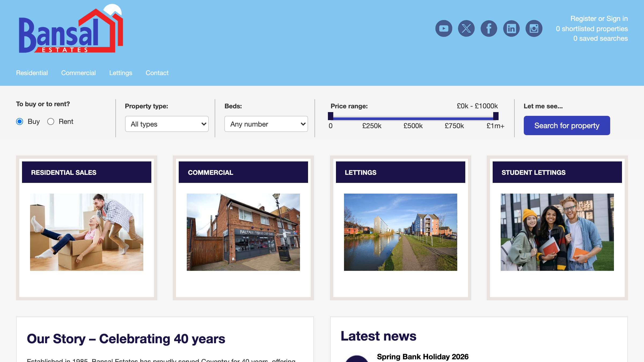Click the £1m+ price scale label
This screenshot has height=362, width=644.
pos(495,126)
